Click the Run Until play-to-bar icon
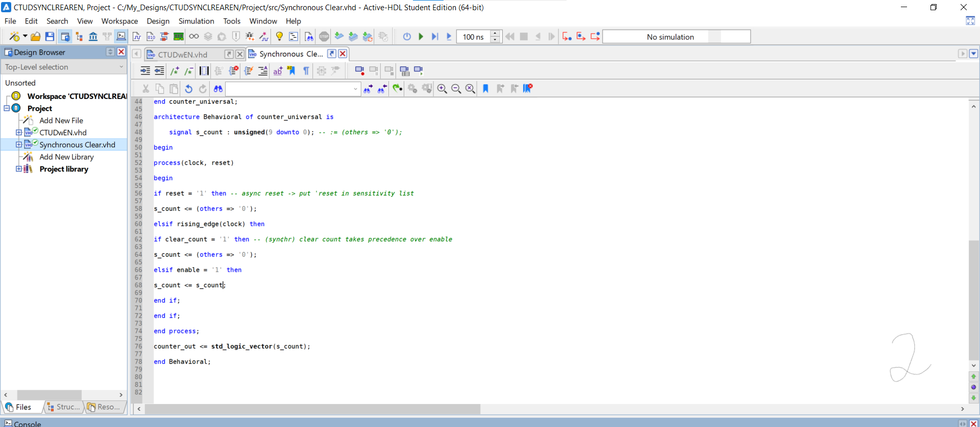 click(435, 37)
